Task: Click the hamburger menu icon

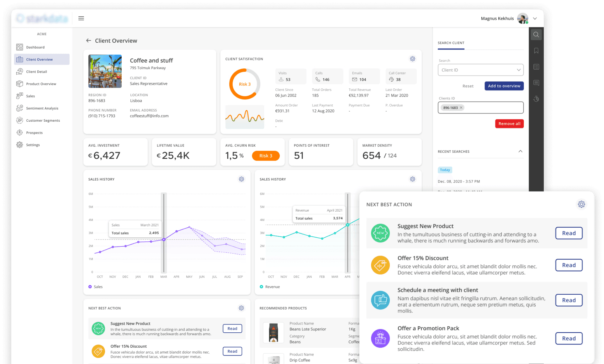Action: (81, 18)
